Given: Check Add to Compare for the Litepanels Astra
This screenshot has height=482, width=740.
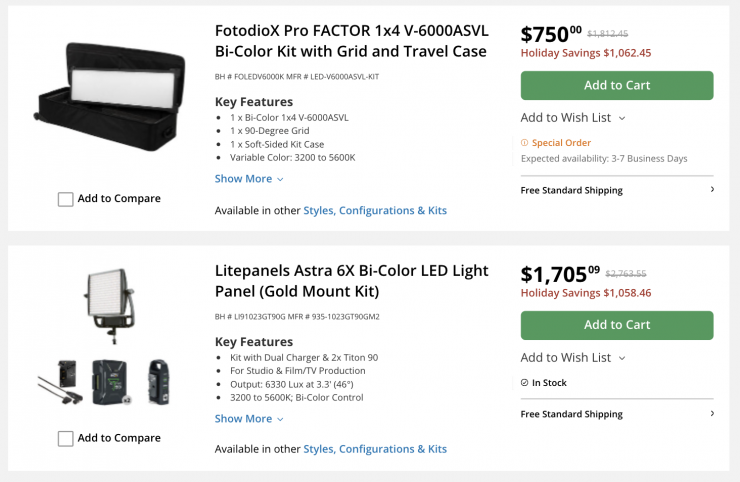Looking at the screenshot, I should click(x=66, y=438).
